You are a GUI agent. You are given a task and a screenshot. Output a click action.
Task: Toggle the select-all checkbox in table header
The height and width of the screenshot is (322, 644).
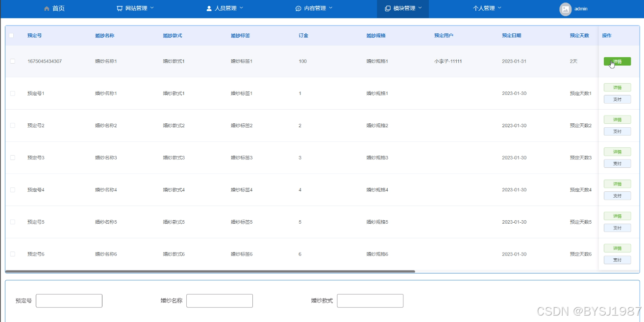[12, 36]
